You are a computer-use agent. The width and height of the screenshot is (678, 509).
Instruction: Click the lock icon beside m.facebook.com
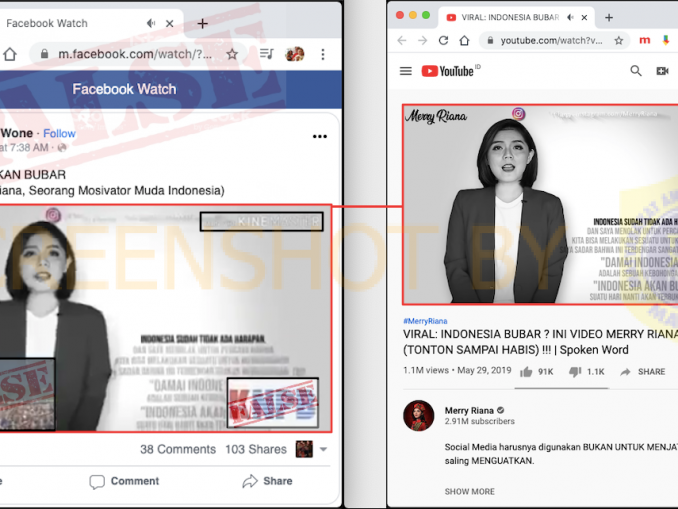click(44, 54)
